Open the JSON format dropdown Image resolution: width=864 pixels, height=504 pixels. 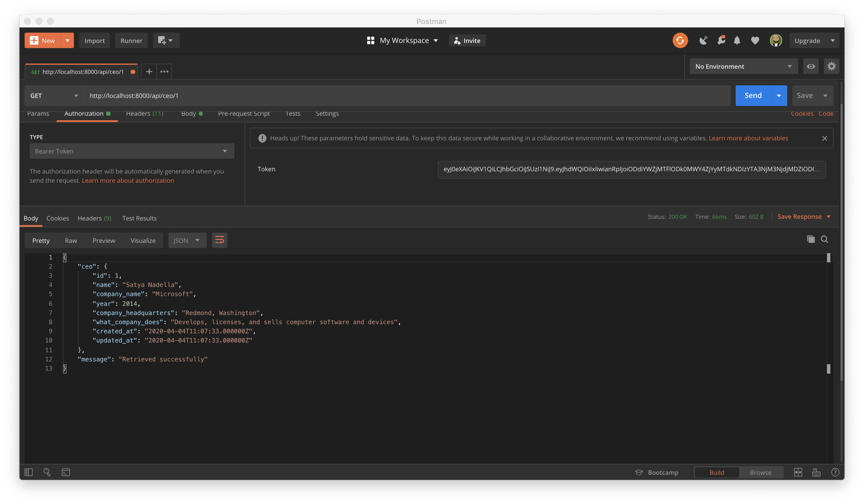click(x=187, y=240)
